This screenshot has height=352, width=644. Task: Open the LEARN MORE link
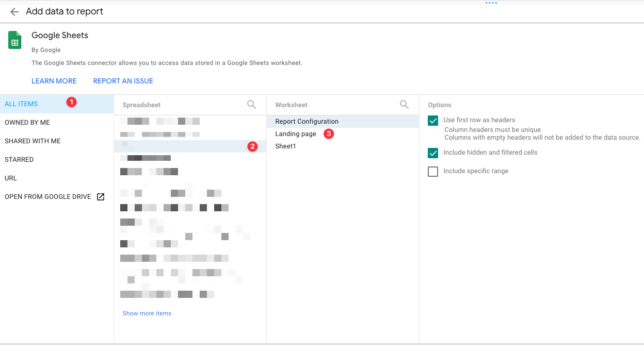coord(54,81)
